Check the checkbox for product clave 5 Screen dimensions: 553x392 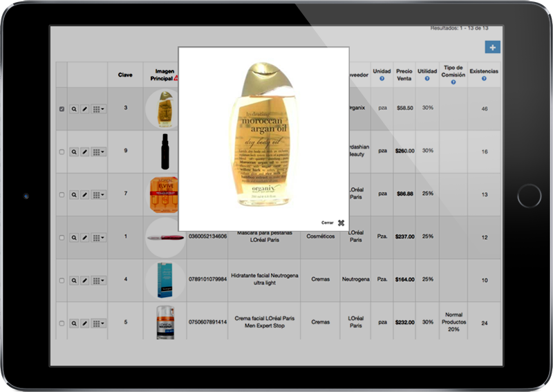coord(62,323)
